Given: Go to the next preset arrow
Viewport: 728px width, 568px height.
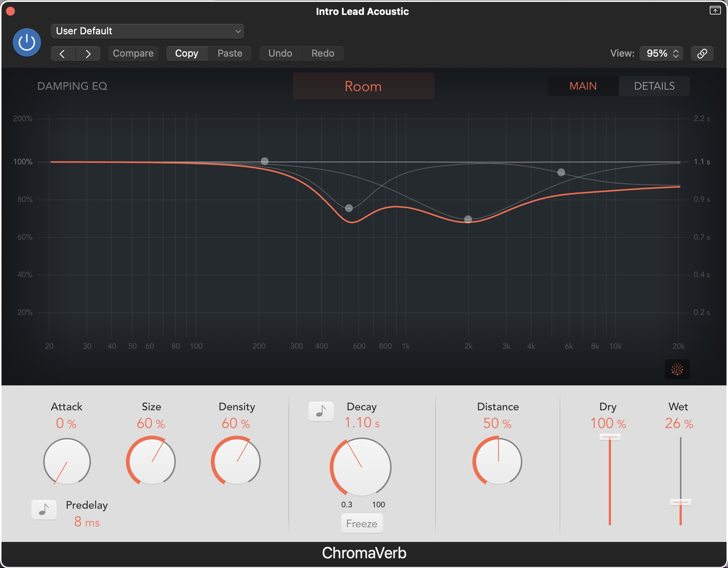Looking at the screenshot, I should 88,54.
